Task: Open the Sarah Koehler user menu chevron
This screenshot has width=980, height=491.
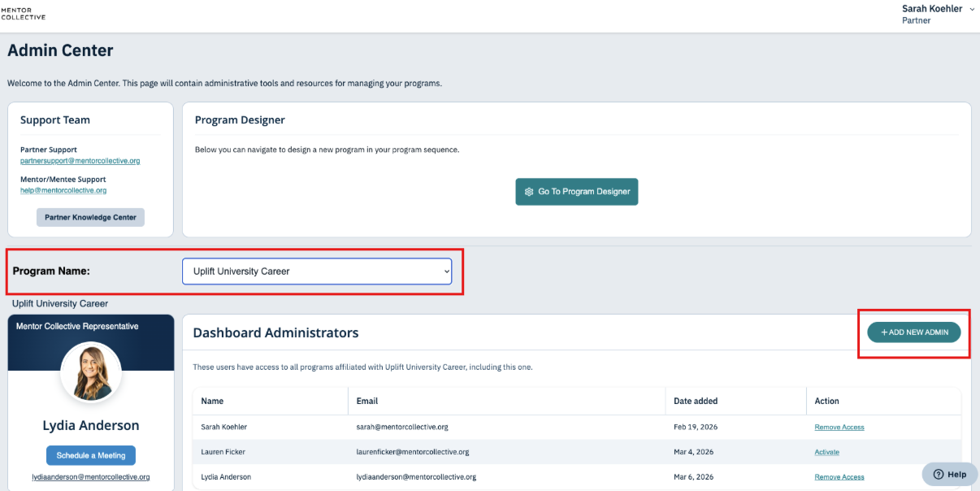Action: click(972, 8)
